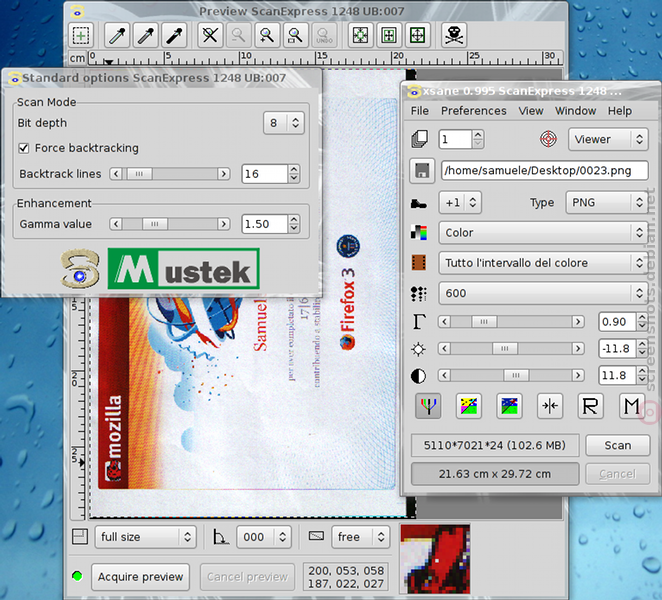Image resolution: width=662 pixels, height=600 pixels.
Task: Pick the white point pipette tool
Action: coord(117,35)
